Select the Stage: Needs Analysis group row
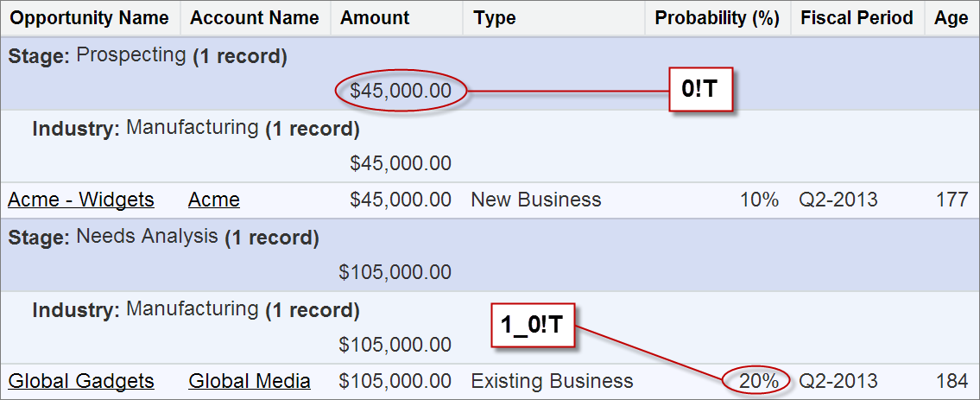Viewport: 980px width, 400px height. click(x=163, y=238)
